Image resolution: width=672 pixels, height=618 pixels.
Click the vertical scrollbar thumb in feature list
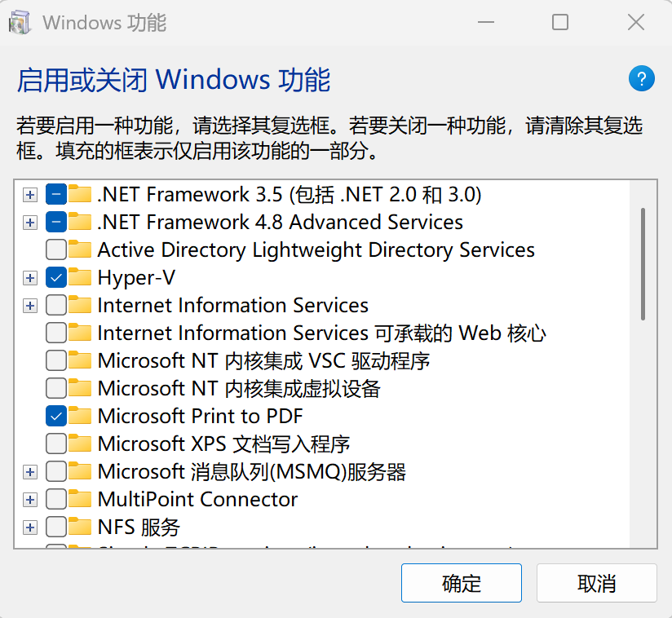click(643, 263)
